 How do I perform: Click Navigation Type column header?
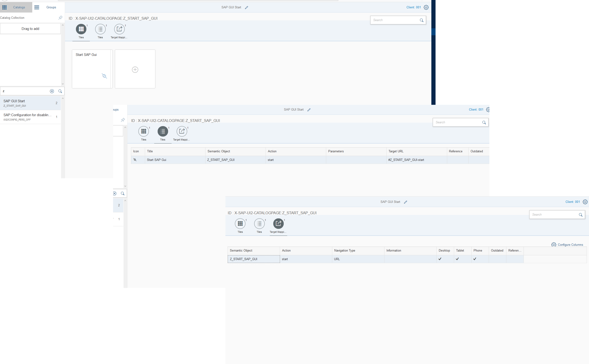click(358, 251)
